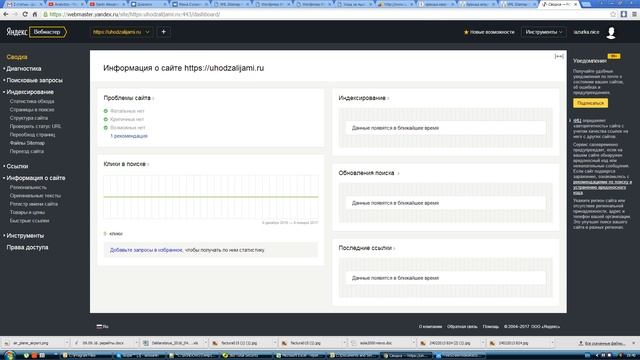This screenshot has height=360, width=640.
Task: Collapse the Индексирование sidebar section
Action: 30,92
